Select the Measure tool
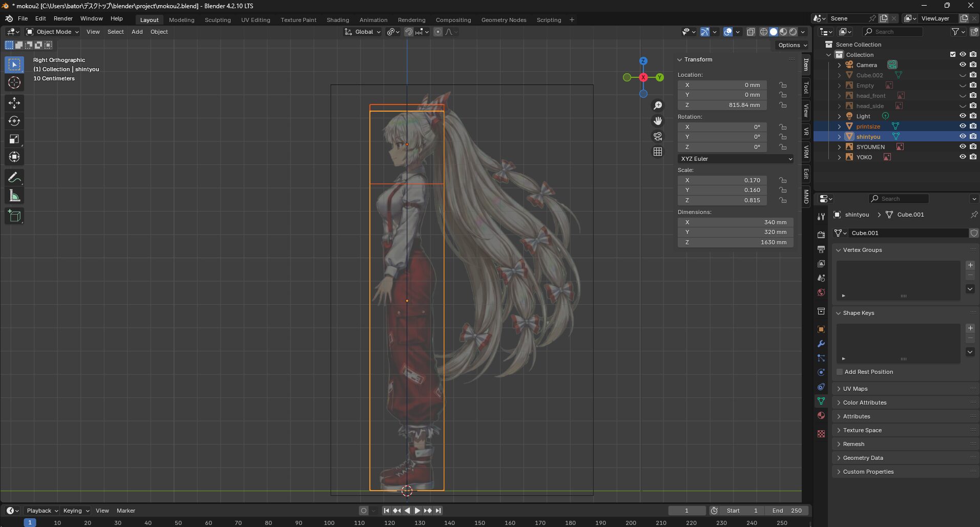Screen dimensions: 980x527 point(14,196)
